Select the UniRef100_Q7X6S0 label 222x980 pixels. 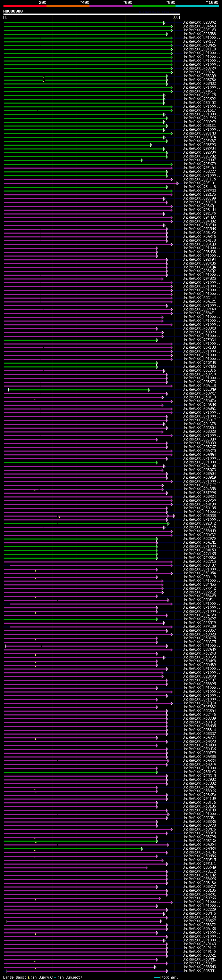(x=199, y=558)
